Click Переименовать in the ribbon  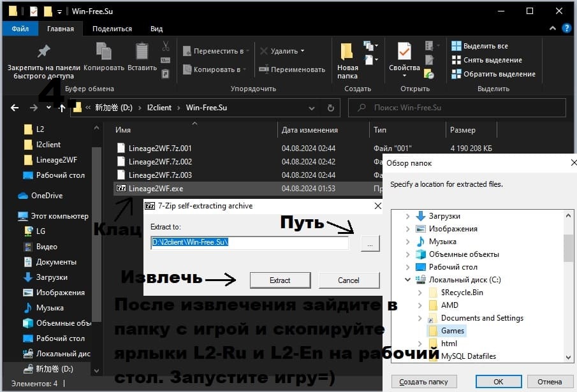[292, 69]
